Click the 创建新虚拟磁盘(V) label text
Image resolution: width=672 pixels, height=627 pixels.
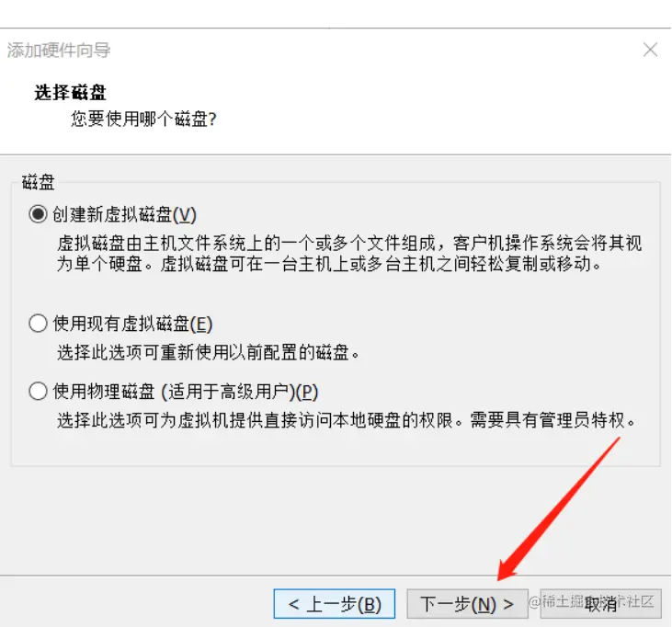click(124, 214)
